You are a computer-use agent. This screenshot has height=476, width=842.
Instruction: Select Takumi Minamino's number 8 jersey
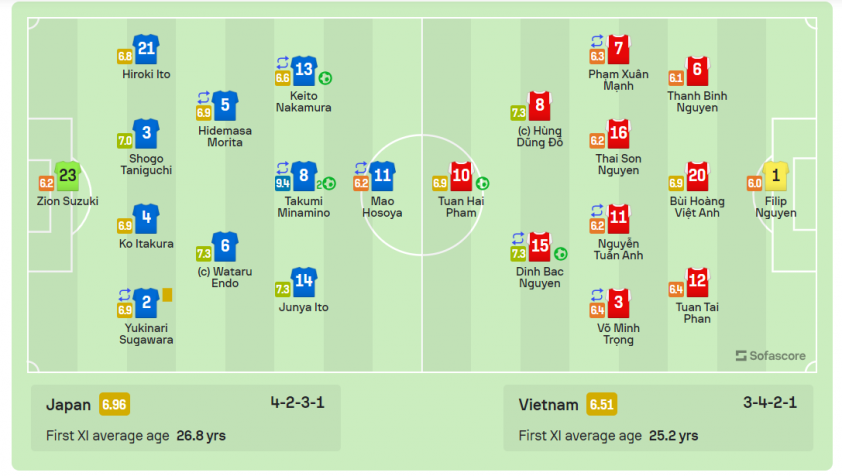tap(304, 176)
